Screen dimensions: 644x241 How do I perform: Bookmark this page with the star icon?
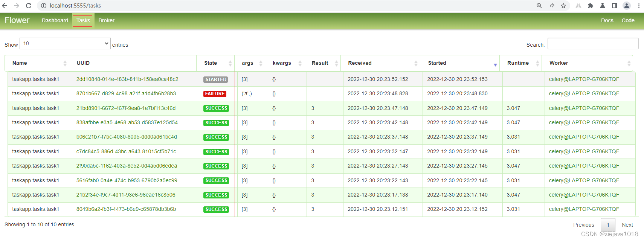pyautogui.click(x=563, y=6)
